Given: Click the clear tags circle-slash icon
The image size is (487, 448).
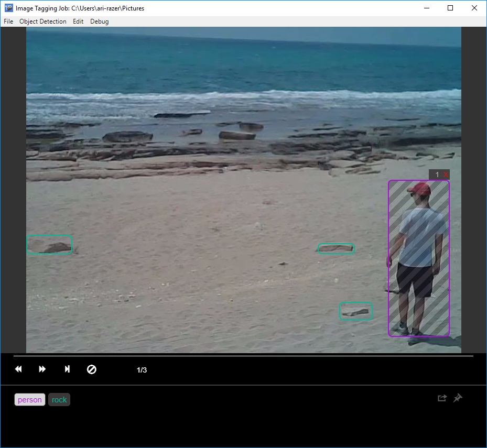Looking at the screenshot, I should 92,369.
